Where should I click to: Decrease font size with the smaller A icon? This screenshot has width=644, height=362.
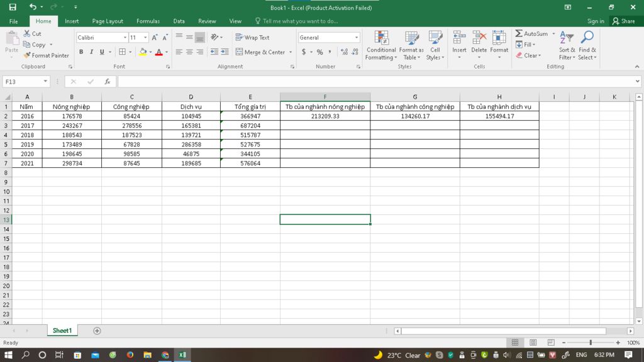165,37
